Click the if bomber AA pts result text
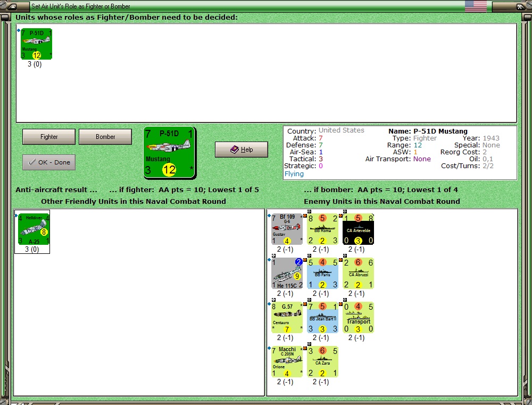Screen dimensions: 532x405 (381, 190)
